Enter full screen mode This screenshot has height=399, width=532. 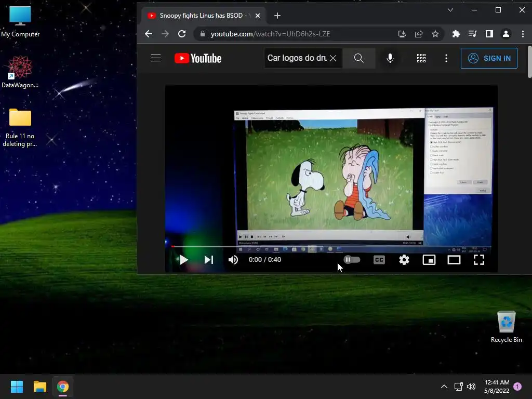tap(478, 260)
